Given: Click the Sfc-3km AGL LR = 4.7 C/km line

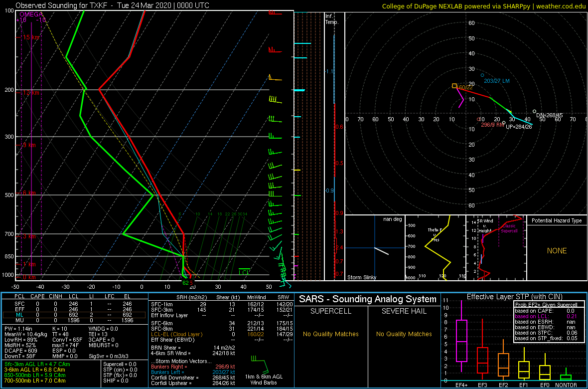Looking at the screenshot, I should tap(37, 365).
